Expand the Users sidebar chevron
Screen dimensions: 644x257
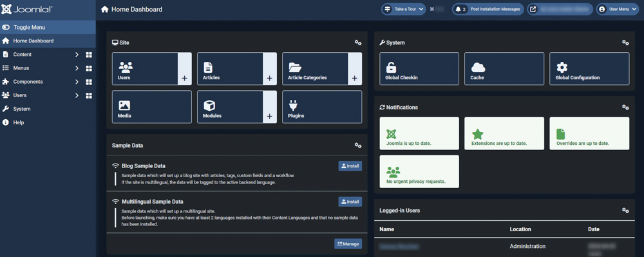77,95
